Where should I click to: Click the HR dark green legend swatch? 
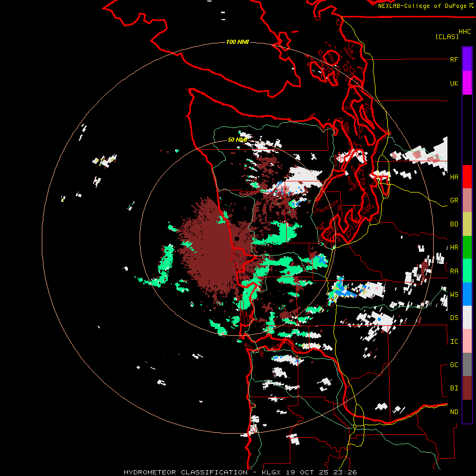point(467,248)
